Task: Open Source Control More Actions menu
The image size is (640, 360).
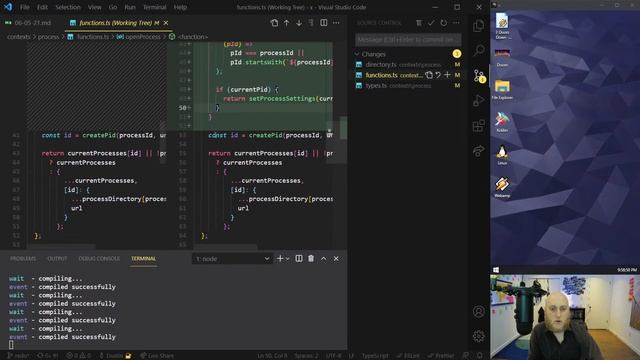Action: click(456, 23)
